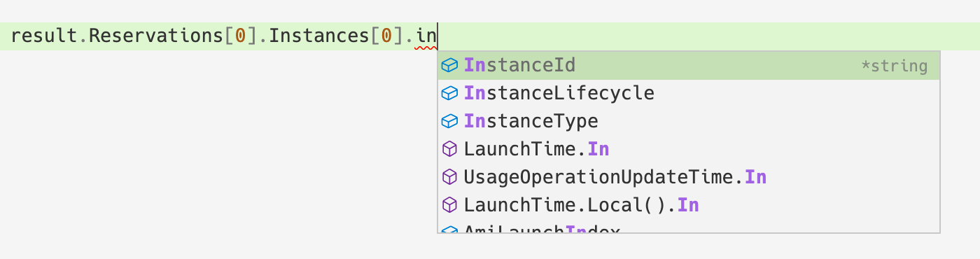Click the underlined 'in' text being typed

tap(426, 36)
